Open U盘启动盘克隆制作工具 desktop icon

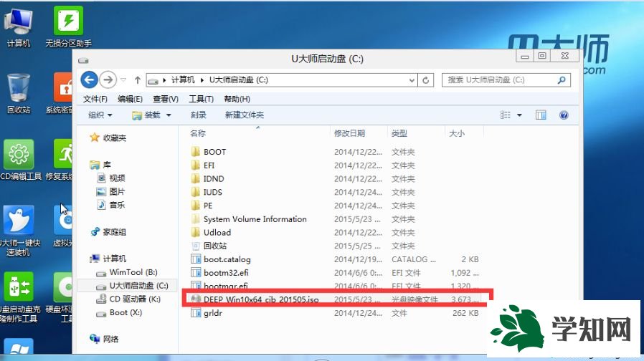(x=19, y=297)
